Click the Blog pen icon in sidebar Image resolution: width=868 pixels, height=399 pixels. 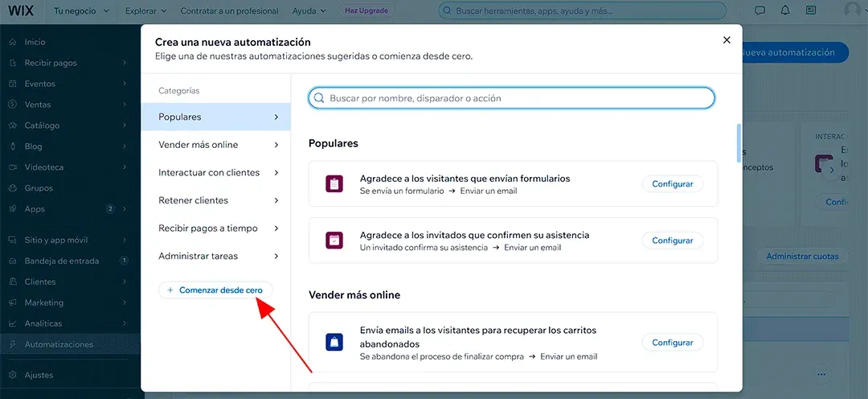[x=13, y=146]
